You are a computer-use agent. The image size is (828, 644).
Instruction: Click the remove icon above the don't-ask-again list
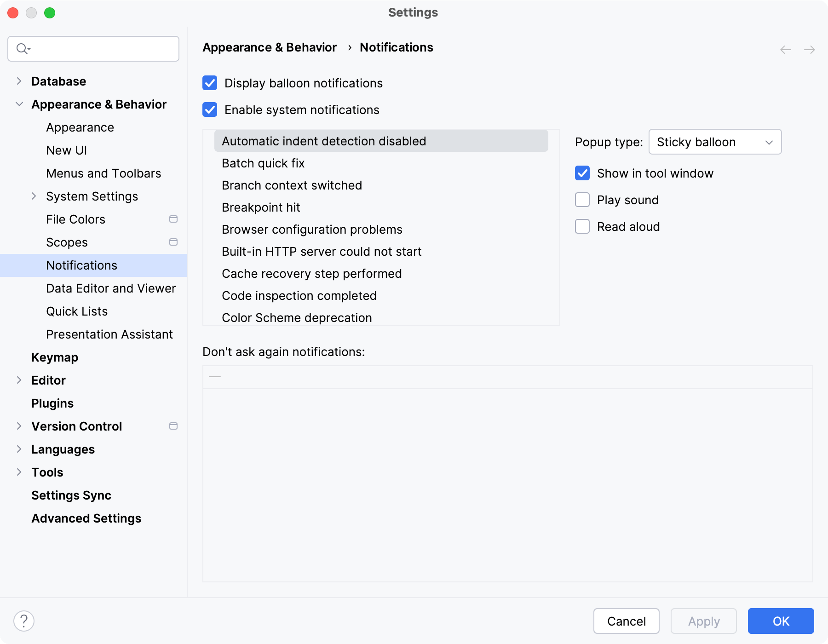(x=214, y=376)
